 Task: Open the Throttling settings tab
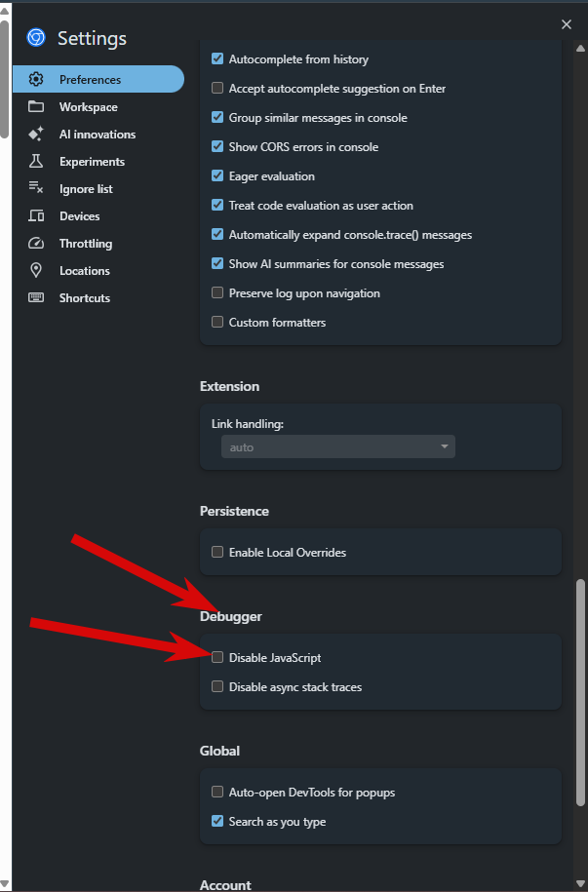click(x=85, y=244)
